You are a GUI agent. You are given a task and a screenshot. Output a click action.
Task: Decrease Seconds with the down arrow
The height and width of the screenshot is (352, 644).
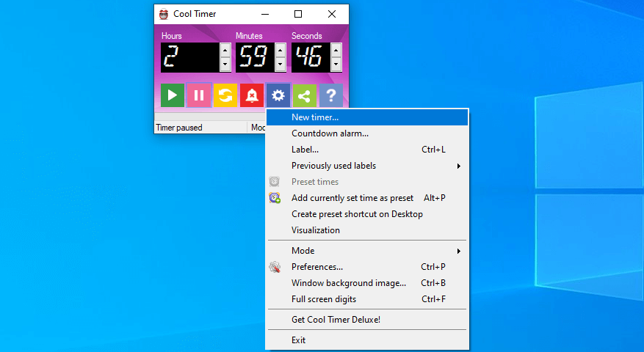point(336,64)
